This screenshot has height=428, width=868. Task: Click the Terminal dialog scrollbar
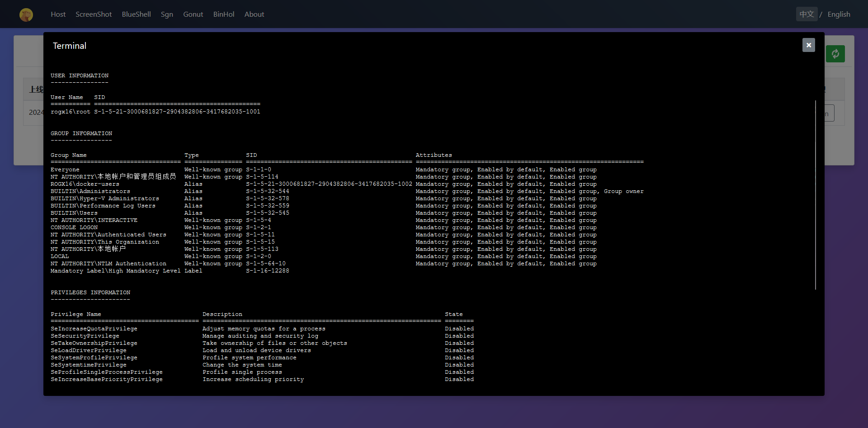[x=816, y=195]
